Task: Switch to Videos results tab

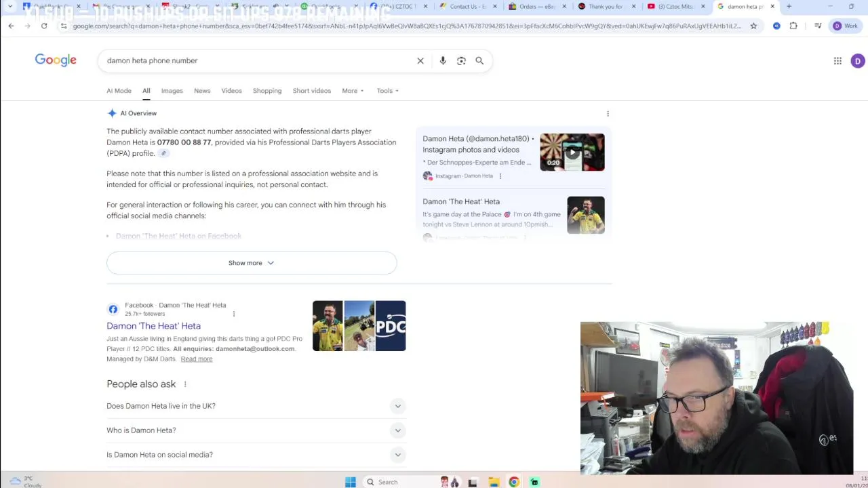Action: point(231,91)
